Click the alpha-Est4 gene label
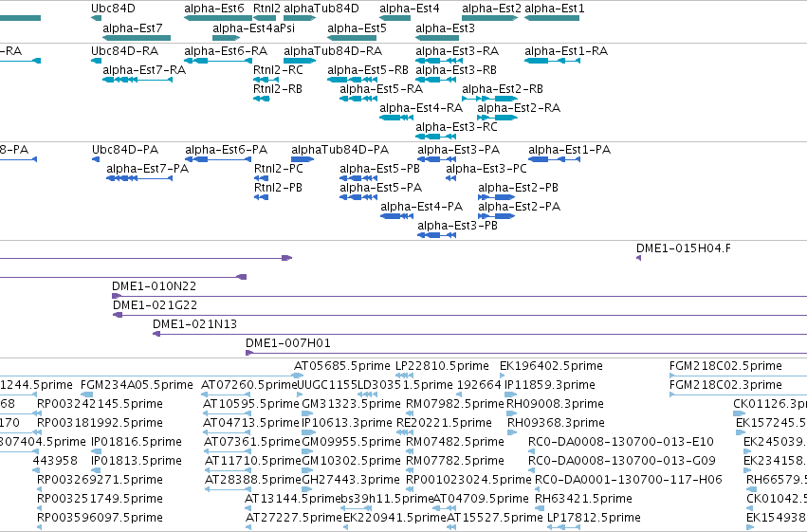Image resolution: width=807 pixels, height=532 pixels. tap(410, 9)
